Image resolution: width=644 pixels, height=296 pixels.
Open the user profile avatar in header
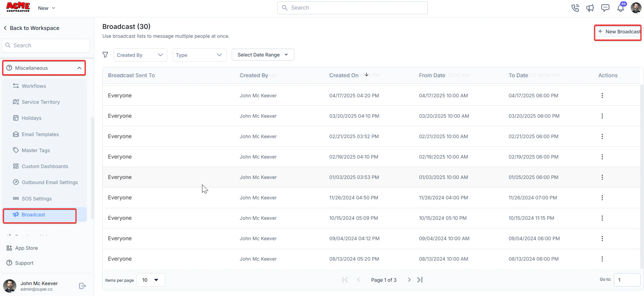pyautogui.click(x=636, y=8)
